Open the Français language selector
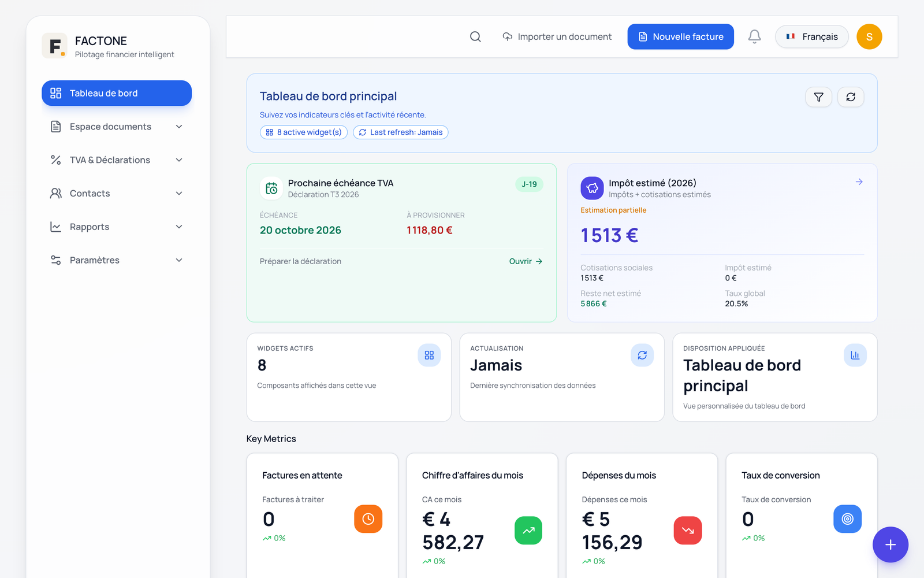The width and height of the screenshot is (924, 578). pyautogui.click(x=811, y=36)
